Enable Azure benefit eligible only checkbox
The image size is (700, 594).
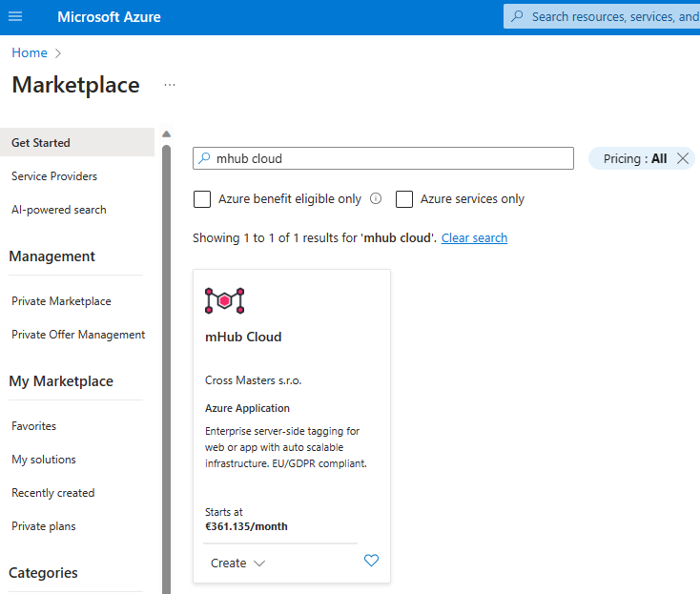point(202,199)
